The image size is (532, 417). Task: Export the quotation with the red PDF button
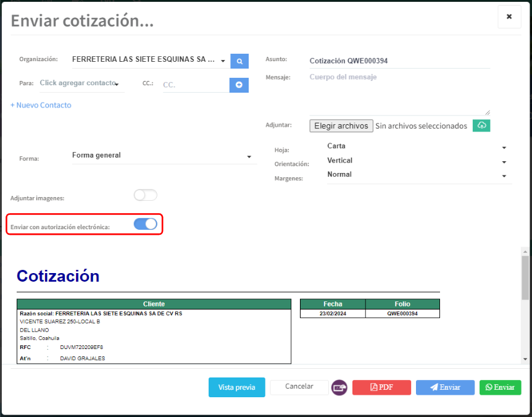[381, 387]
